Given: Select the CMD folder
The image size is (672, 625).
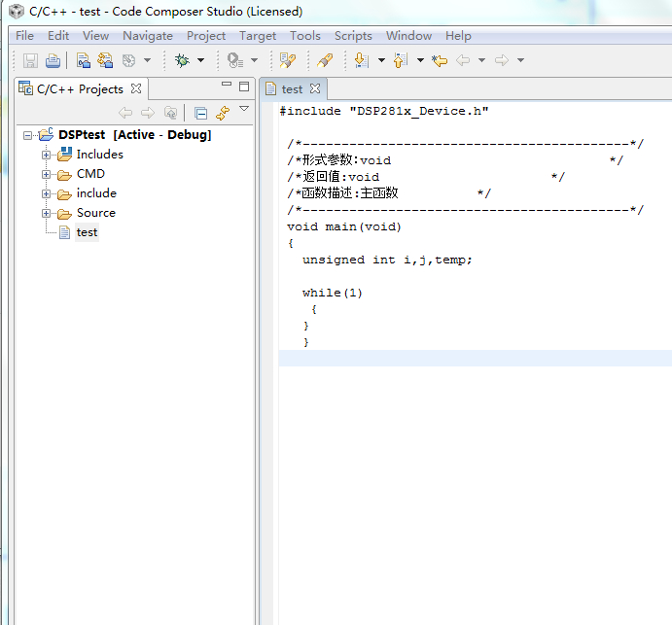Looking at the screenshot, I should click(x=90, y=174).
